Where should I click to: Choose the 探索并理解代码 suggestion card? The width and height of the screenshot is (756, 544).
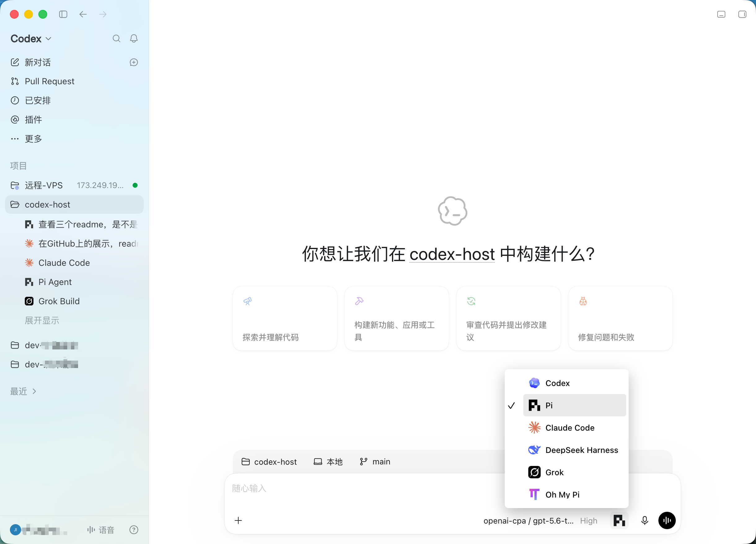[285, 318]
